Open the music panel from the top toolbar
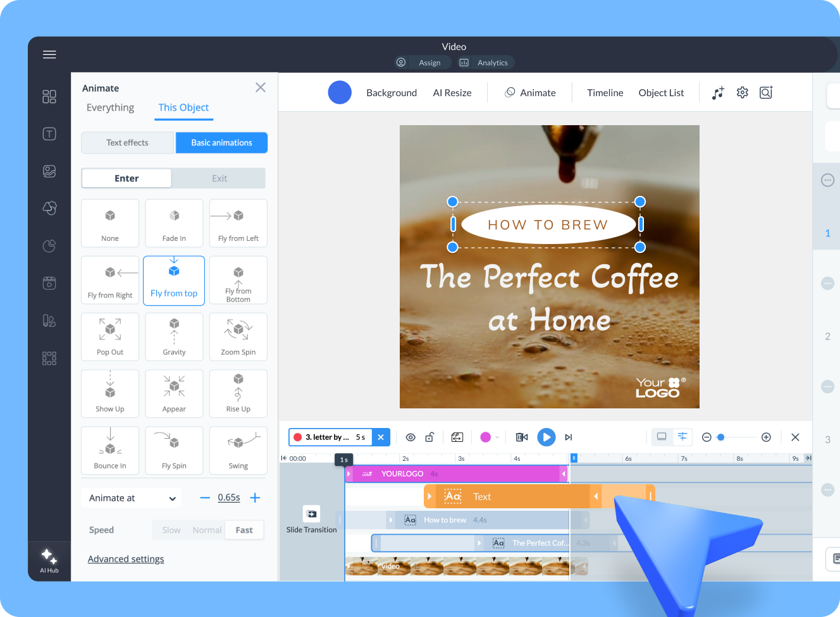This screenshot has height=617, width=840. point(717,92)
